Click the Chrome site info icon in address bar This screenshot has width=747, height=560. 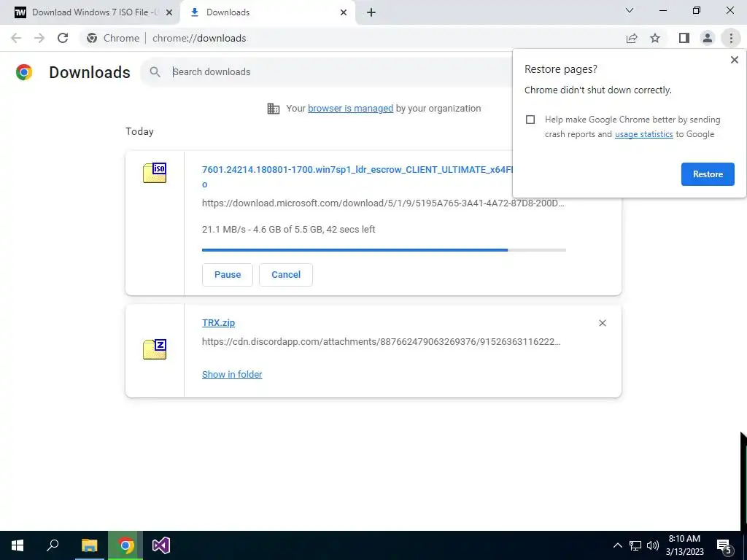point(92,38)
